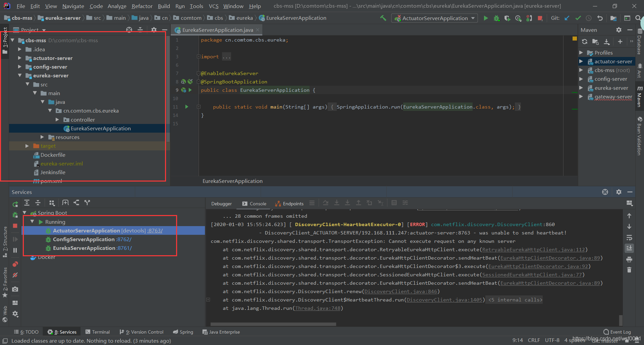Open RetryableEurekaHttpClient.java:112 stack link
The width and height of the screenshot is (644, 345).
point(533,250)
